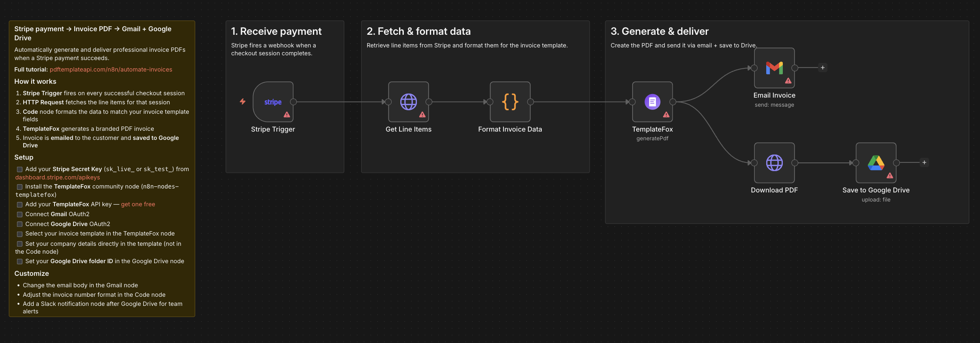The height and width of the screenshot is (343, 980).
Task: Click the '2. Fetch & format data' heading
Action: point(418,31)
